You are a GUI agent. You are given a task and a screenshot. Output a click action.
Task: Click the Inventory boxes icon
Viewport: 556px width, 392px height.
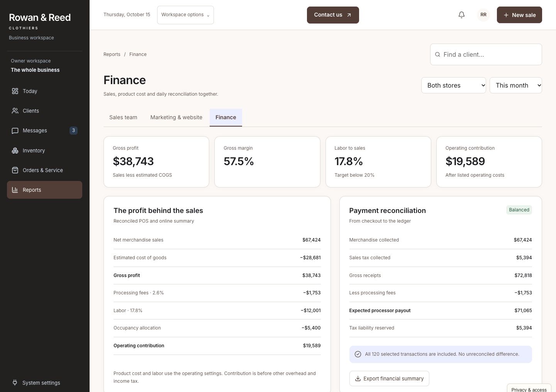pos(15,150)
